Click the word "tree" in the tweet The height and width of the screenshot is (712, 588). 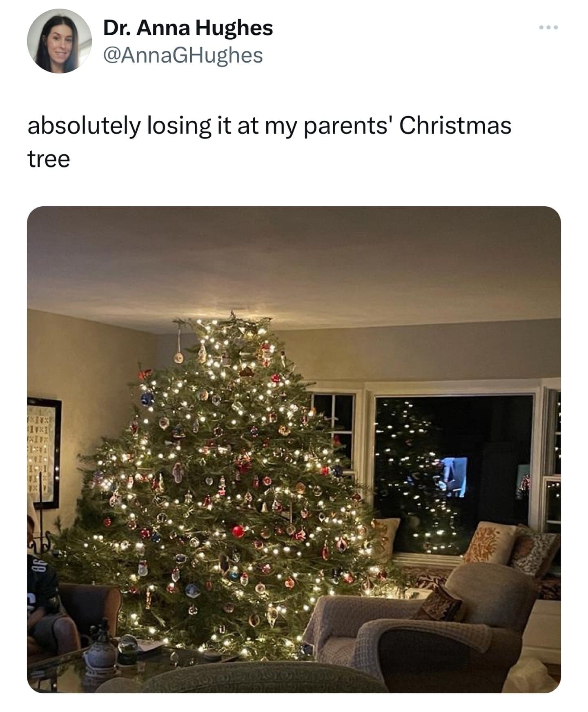coord(49,159)
